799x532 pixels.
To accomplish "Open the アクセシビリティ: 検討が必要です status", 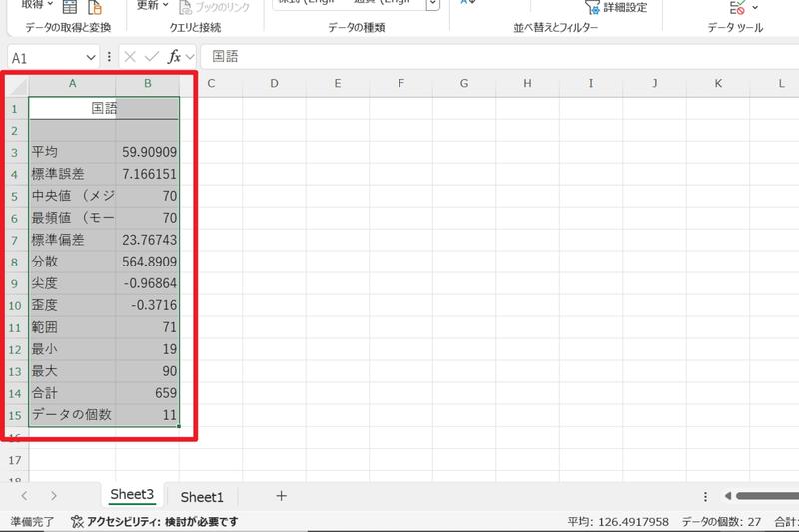I will tap(155, 522).
